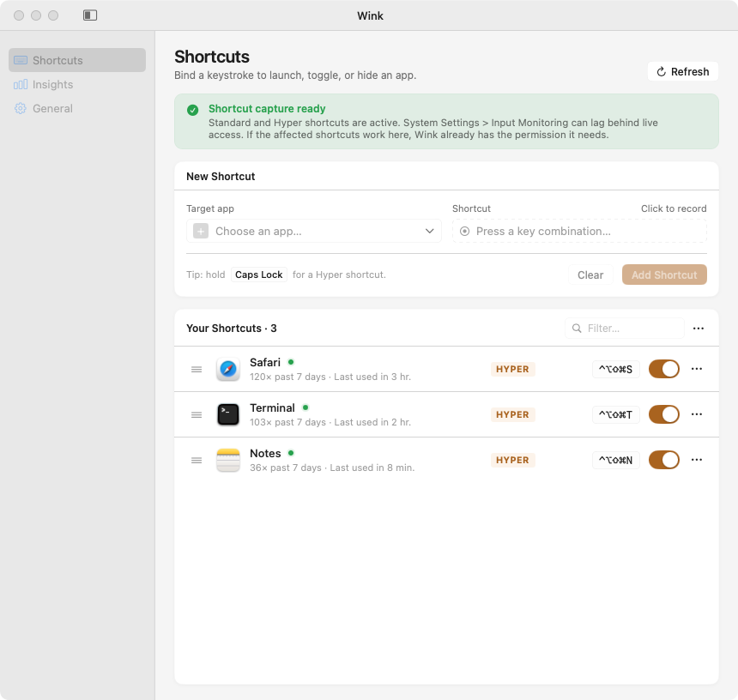The image size is (738, 700).
Task: Click the magnifier icon in Filter box
Action: click(x=577, y=328)
